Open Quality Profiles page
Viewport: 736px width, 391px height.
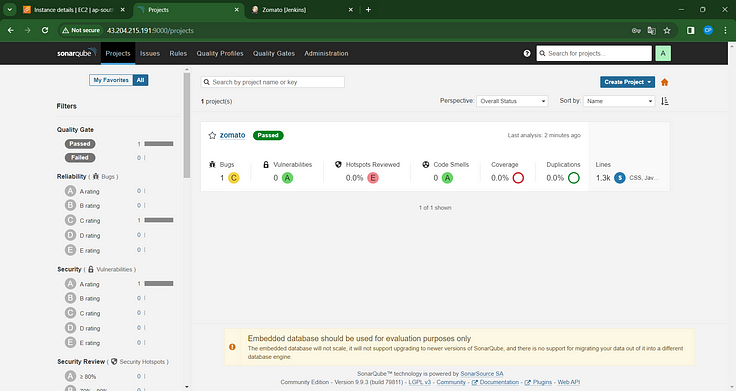click(x=220, y=54)
